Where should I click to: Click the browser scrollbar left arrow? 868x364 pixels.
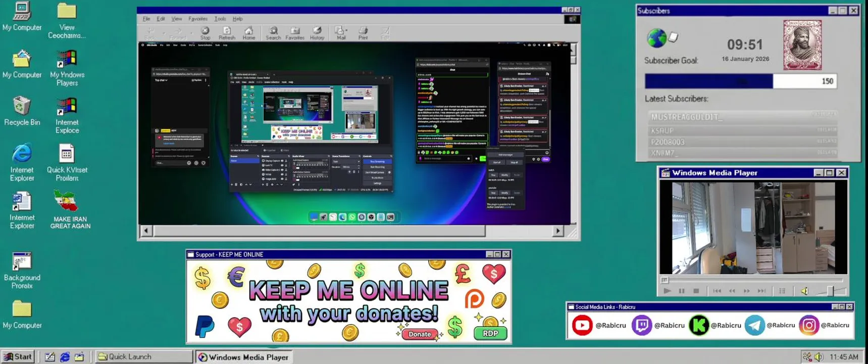coord(146,231)
